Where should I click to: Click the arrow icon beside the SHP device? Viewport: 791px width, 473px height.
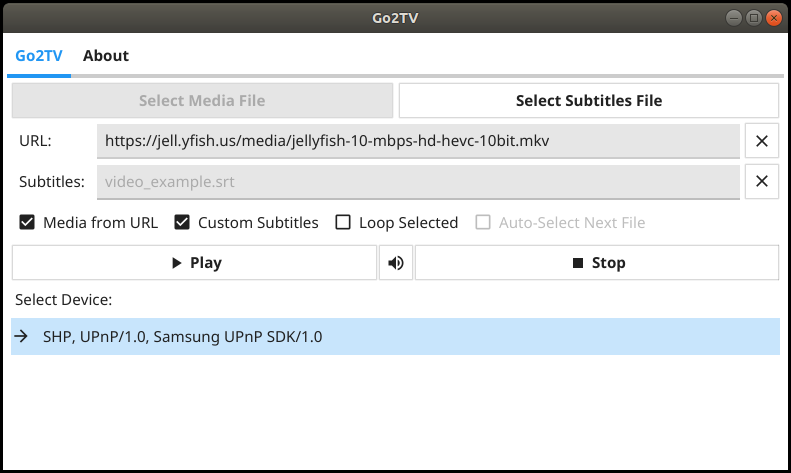[21, 337]
